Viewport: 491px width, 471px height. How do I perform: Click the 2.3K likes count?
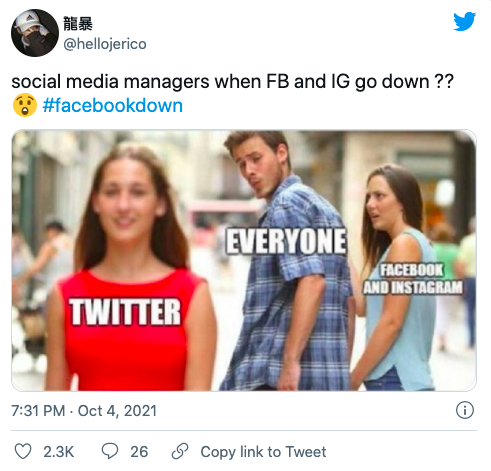(x=58, y=452)
